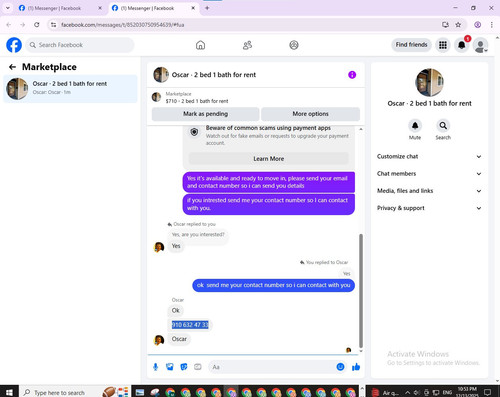Click Oscar's 'Yes' reply bubble

tap(176, 246)
